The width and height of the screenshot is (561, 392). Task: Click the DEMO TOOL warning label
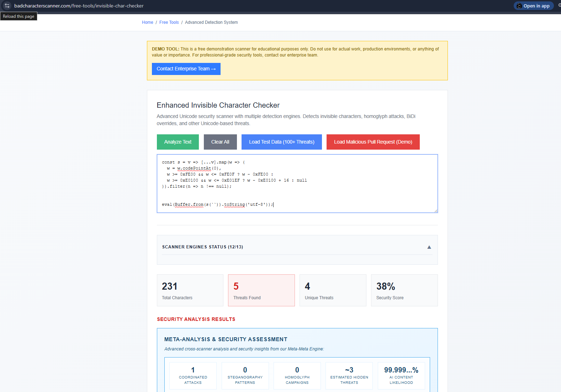(165, 49)
